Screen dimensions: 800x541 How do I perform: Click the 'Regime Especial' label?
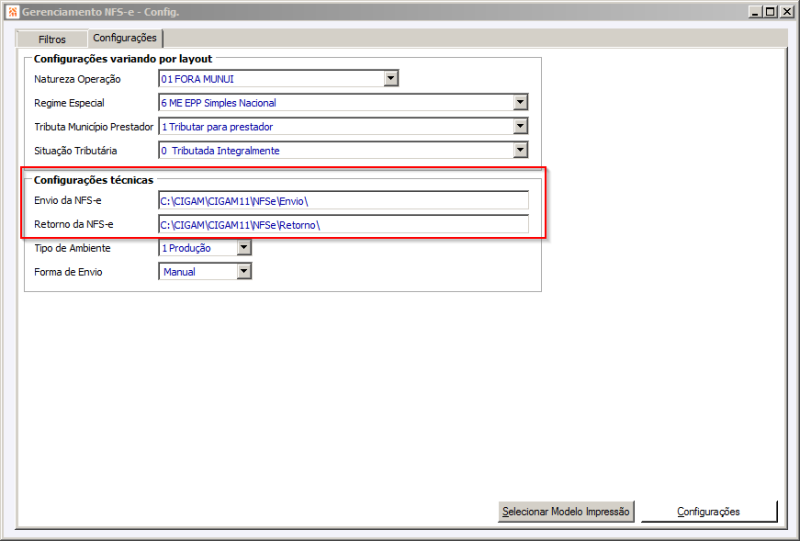pos(69,103)
